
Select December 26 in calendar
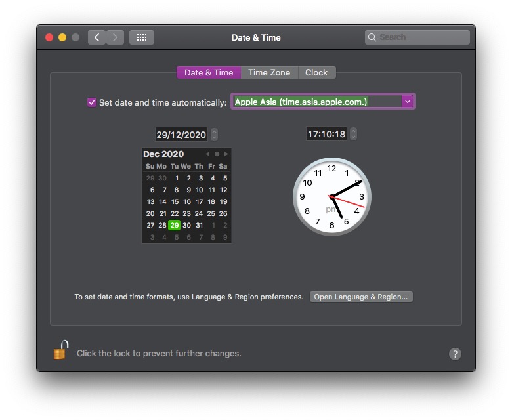click(x=223, y=213)
